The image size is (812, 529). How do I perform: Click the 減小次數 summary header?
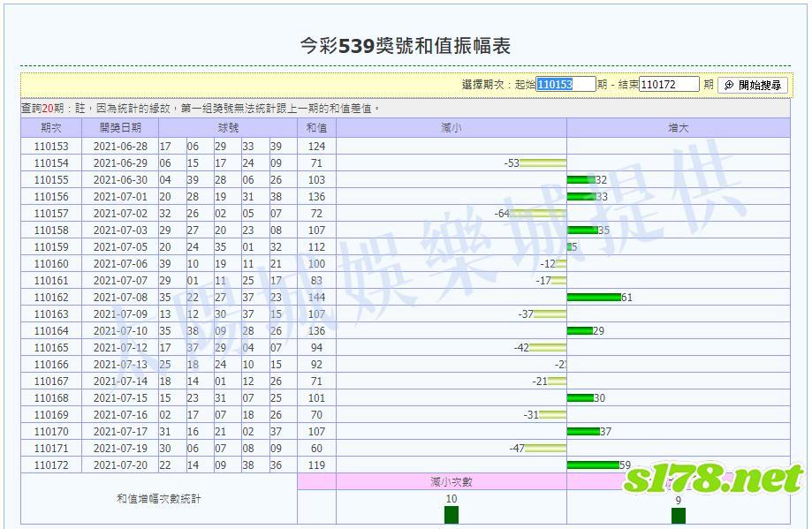(x=451, y=482)
